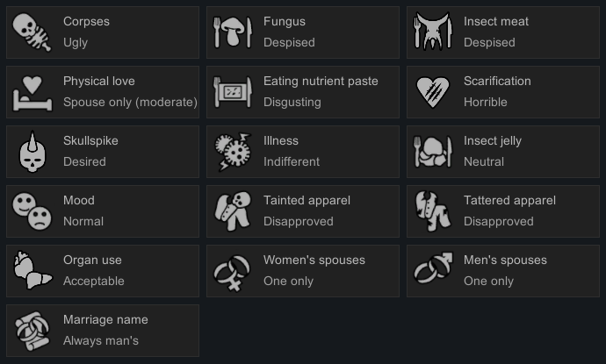Select Marriage name Always man's precept

coord(103,331)
